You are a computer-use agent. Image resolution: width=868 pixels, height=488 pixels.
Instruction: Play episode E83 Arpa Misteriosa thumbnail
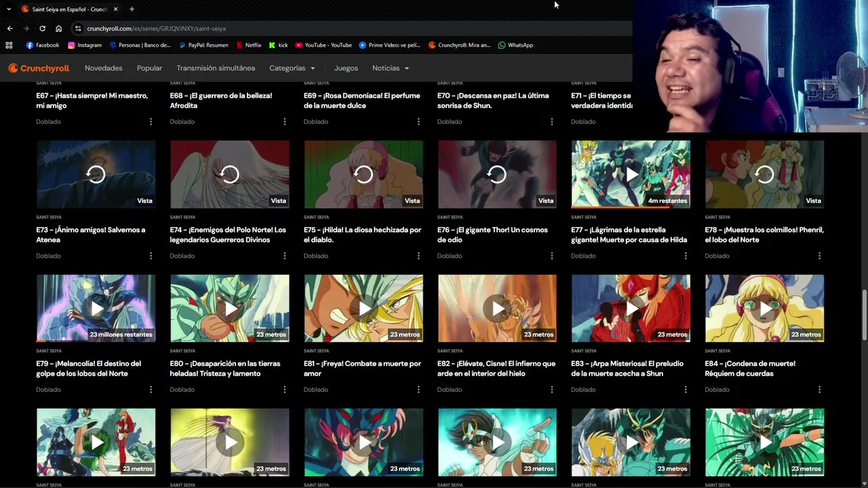[631, 308]
